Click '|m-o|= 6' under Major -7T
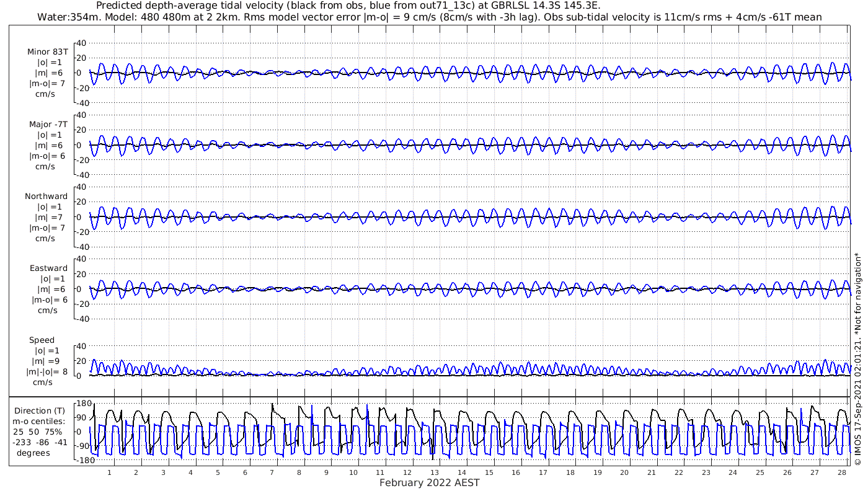 point(48,156)
